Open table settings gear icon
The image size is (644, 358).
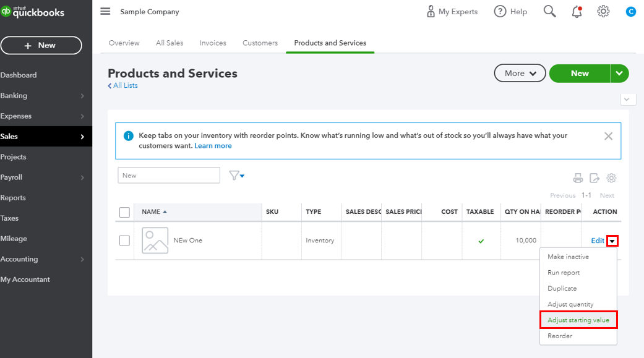tap(611, 178)
